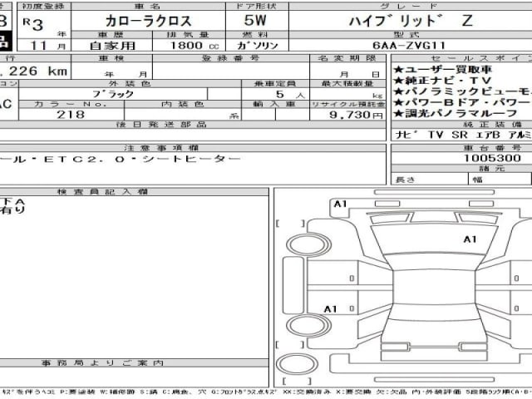Click the registration month value 11
This screenshot has width=532, height=399.
click(x=38, y=46)
